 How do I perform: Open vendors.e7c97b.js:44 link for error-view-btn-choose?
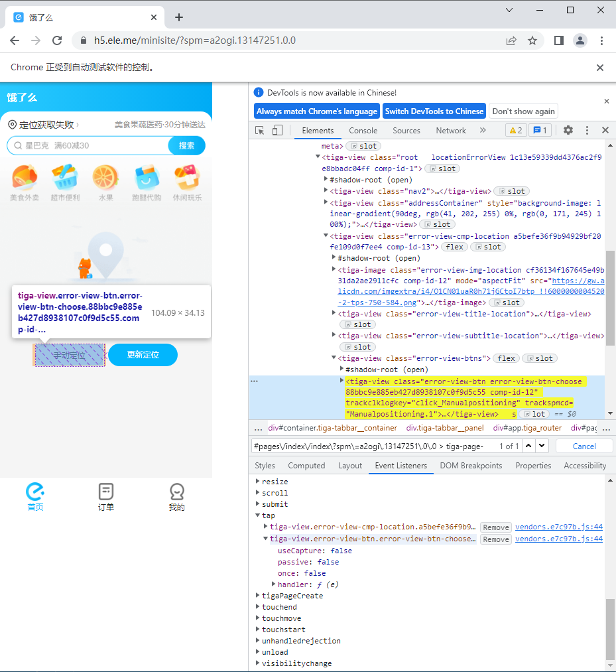(x=558, y=539)
